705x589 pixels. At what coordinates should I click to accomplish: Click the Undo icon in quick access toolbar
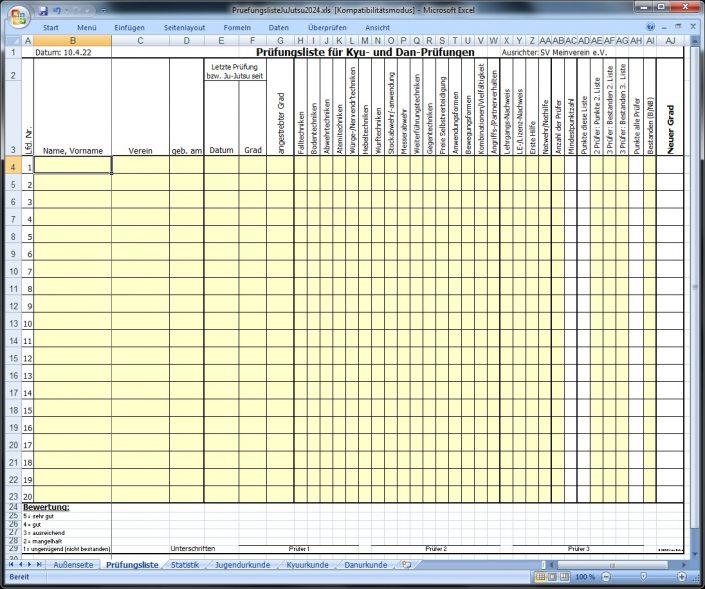pyautogui.click(x=58, y=9)
